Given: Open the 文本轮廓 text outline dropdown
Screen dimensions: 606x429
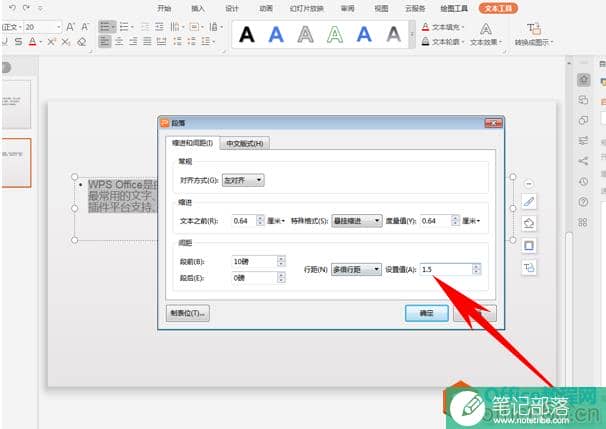Looking at the screenshot, I should click(443, 41).
